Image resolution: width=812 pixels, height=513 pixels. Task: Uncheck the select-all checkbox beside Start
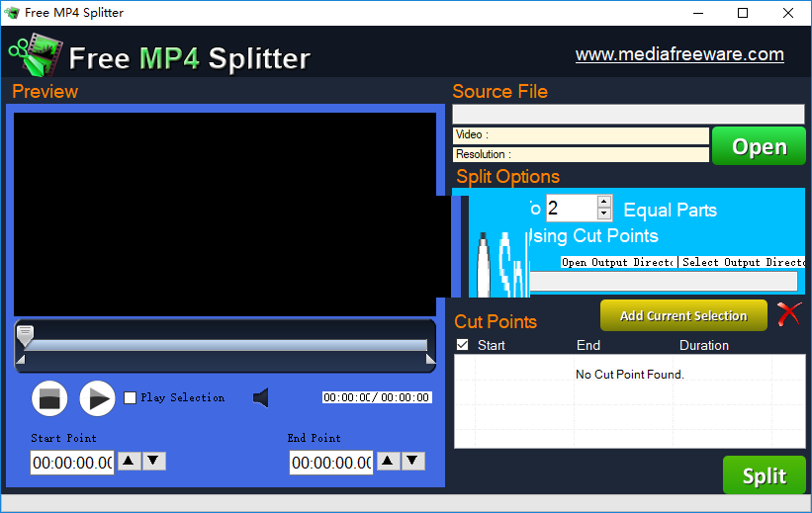coord(462,345)
